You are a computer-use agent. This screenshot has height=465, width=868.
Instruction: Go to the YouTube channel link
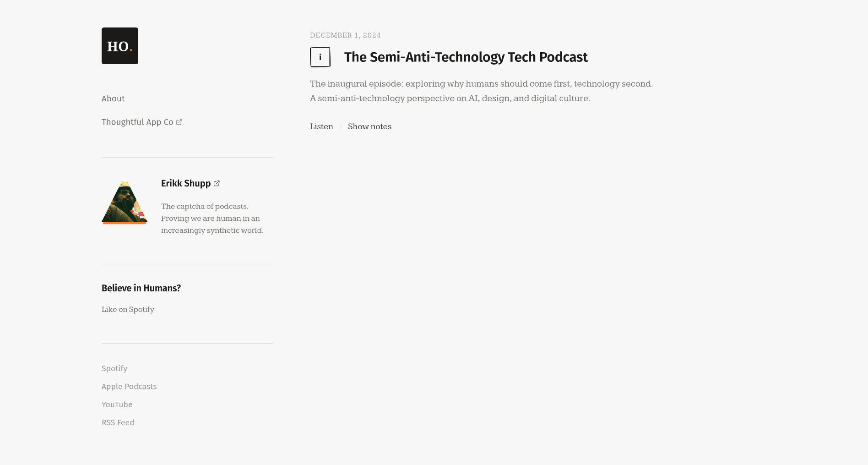(x=117, y=405)
